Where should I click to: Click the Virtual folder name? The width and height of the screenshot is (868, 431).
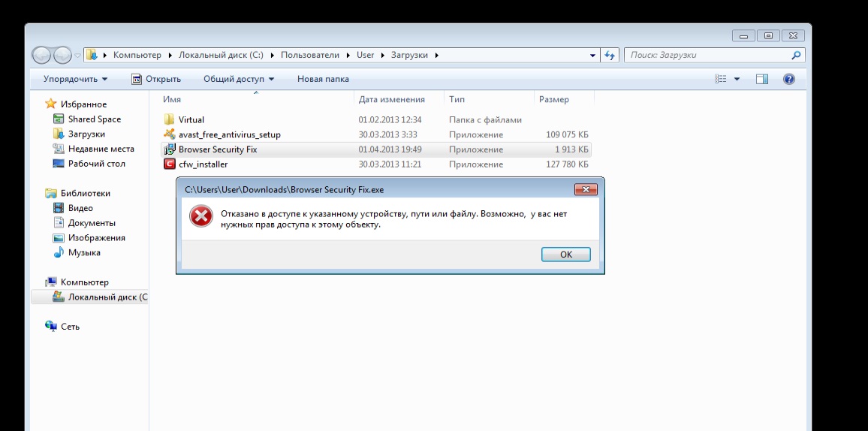[191, 119]
